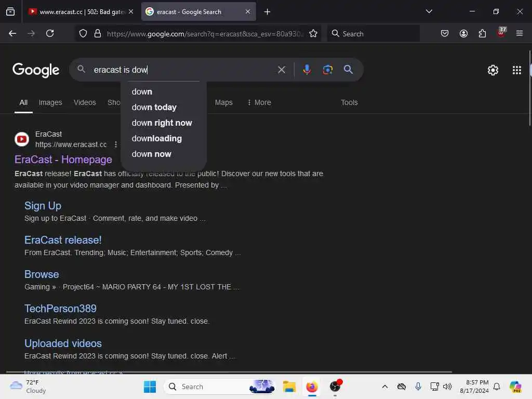Close the eracast Google Search tab
This screenshot has width=532, height=399.
[248, 12]
